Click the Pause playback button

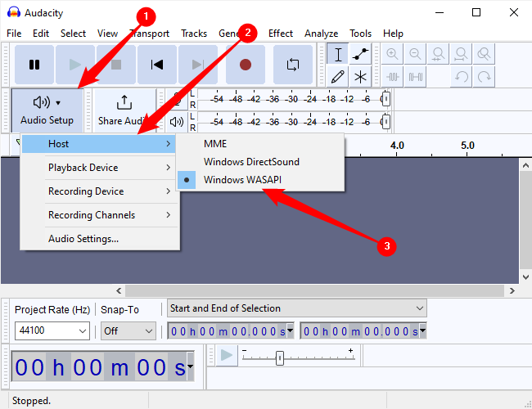coord(34,65)
